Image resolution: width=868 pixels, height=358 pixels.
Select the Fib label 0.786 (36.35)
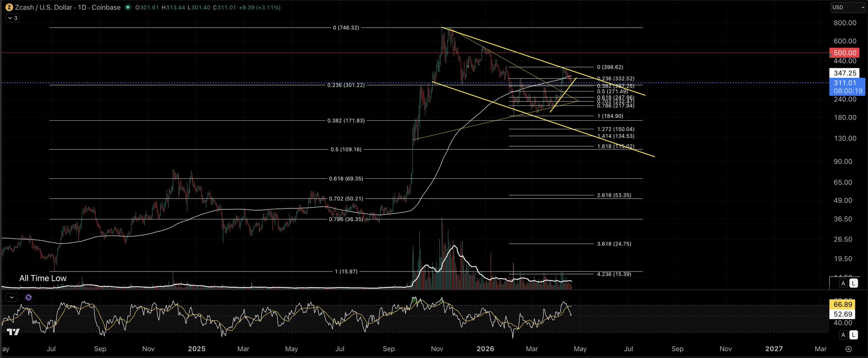click(346, 219)
